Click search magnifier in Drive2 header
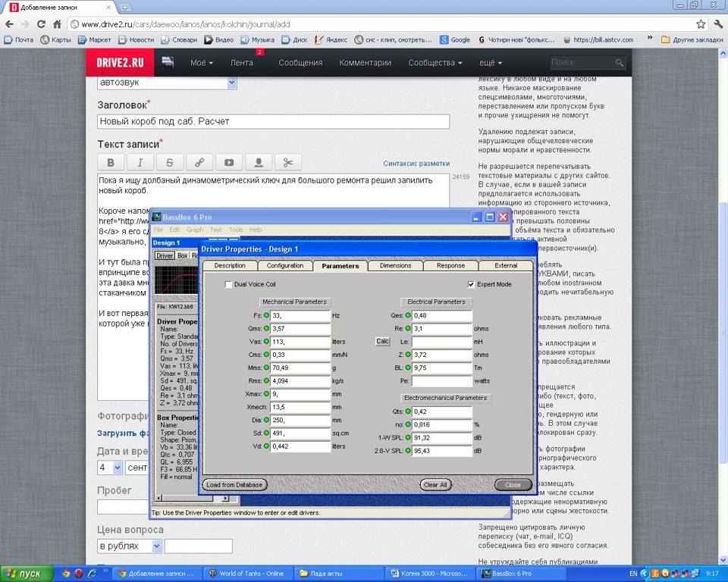Screen dimensions: 728x582 click(x=619, y=63)
